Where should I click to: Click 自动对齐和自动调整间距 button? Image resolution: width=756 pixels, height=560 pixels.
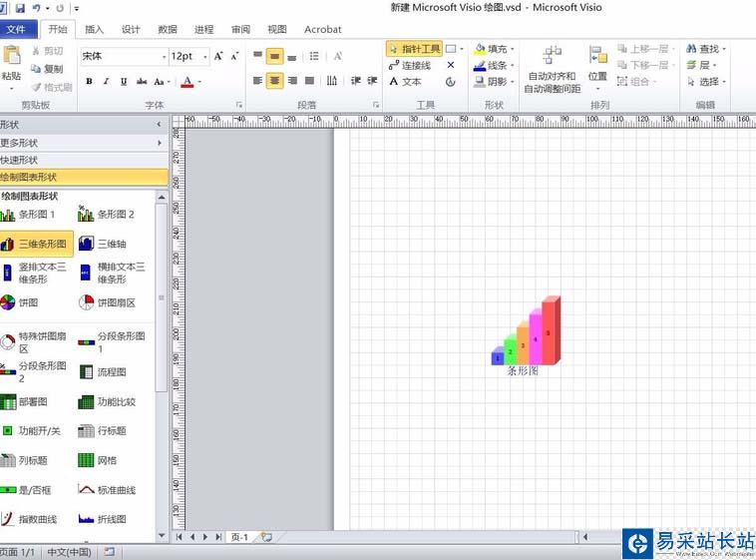click(553, 69)
